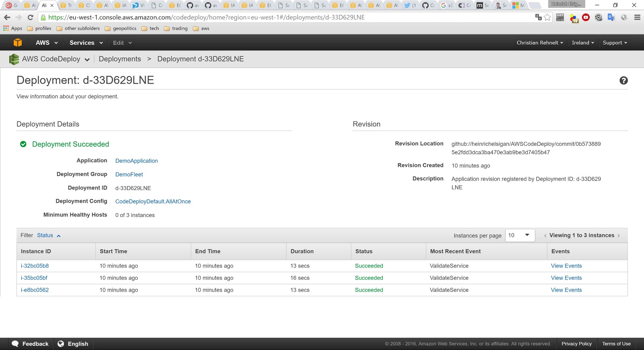View Events for instance i-e8bc0562
The image size is (644, 350).
[x=566, y=290]
